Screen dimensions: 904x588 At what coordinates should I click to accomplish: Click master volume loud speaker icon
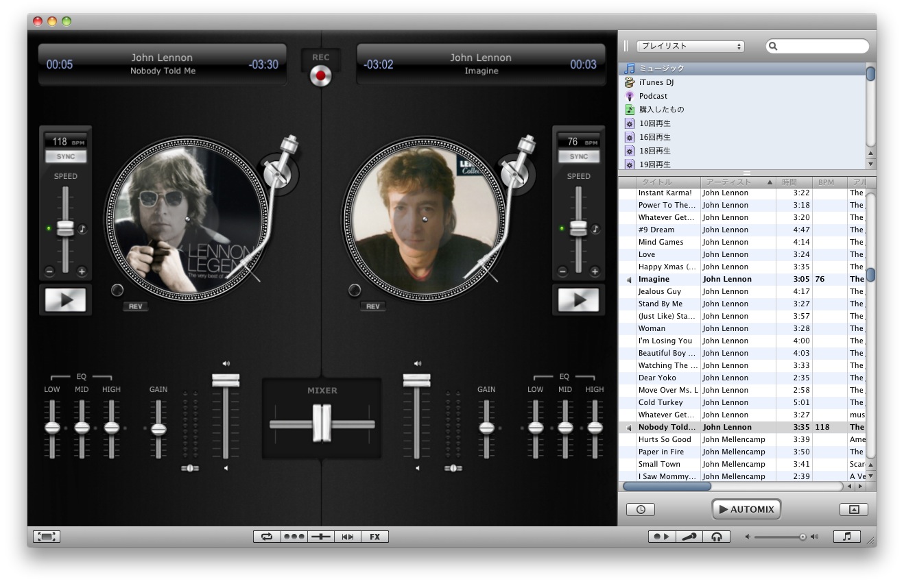814,537
